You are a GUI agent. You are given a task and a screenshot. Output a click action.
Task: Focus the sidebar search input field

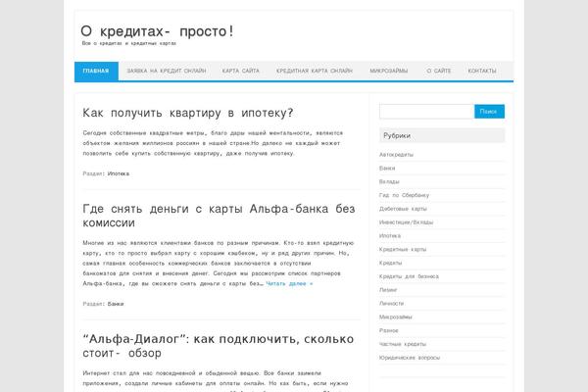coord(426,112)
